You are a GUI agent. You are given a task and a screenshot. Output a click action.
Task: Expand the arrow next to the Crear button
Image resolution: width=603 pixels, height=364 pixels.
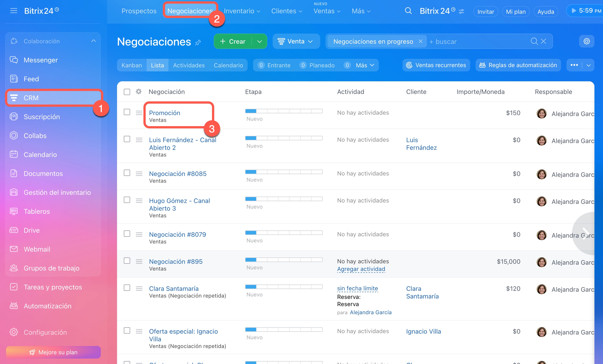(x=259, y=41)
